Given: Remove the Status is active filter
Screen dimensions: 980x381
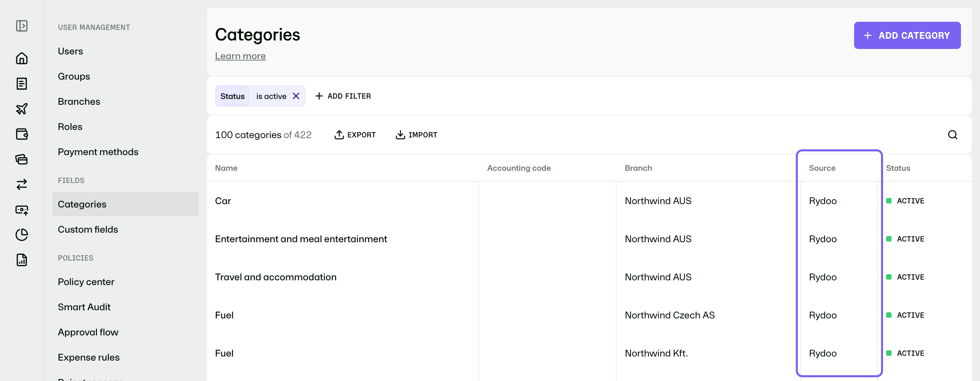Looking at the screenshot, I should (296, 96).
